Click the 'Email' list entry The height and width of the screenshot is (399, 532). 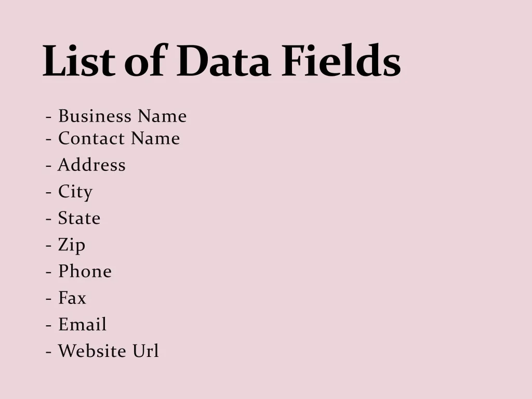(82, 324)
